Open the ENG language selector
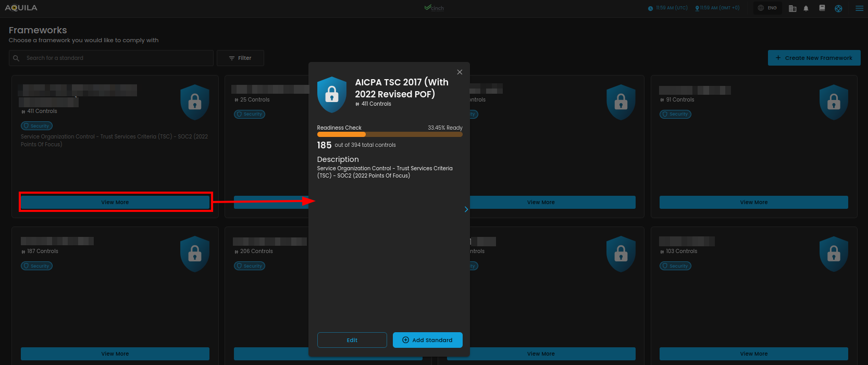868x365 pixels. (767, 8)
